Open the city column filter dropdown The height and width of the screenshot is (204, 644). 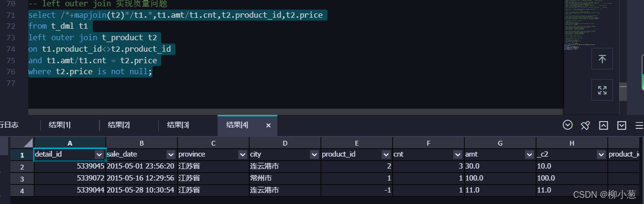point(315,155)
